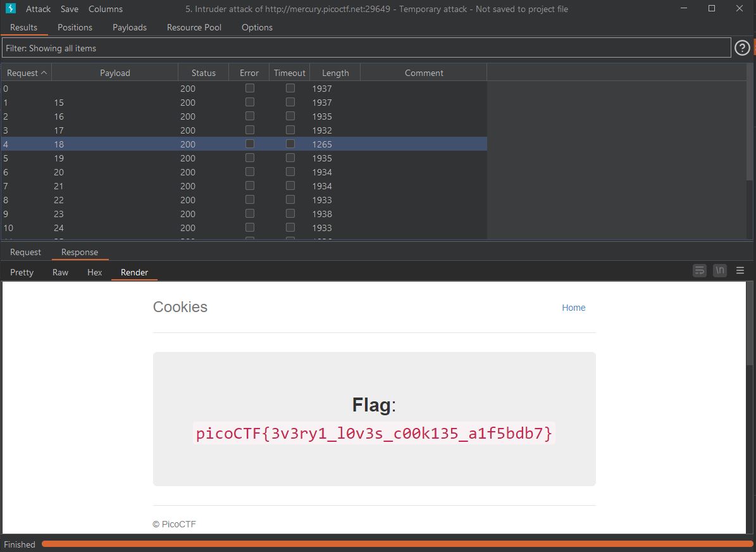Viewport: 756px width, 552px height.
Task: Select the Render response view
Action: (134, 273)
